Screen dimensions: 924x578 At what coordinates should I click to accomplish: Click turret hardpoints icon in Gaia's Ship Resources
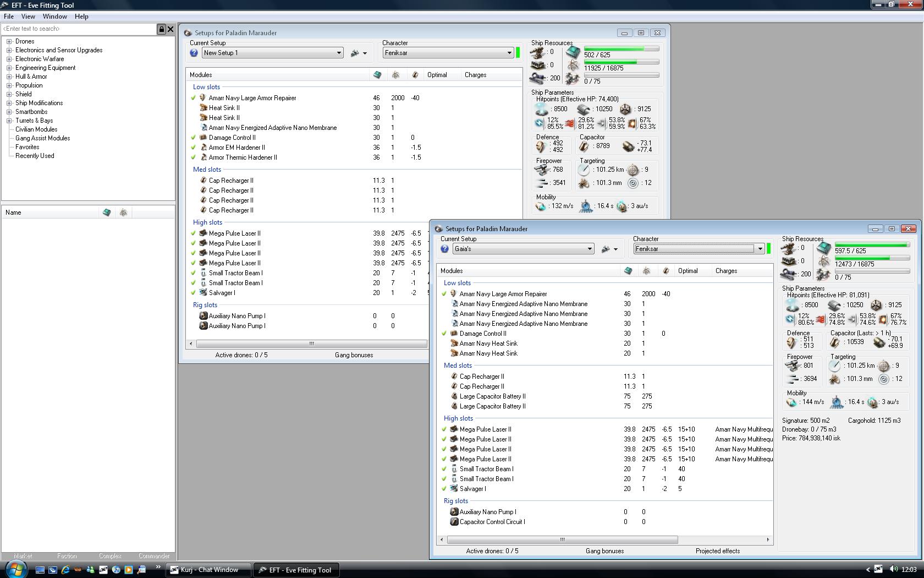789,248
